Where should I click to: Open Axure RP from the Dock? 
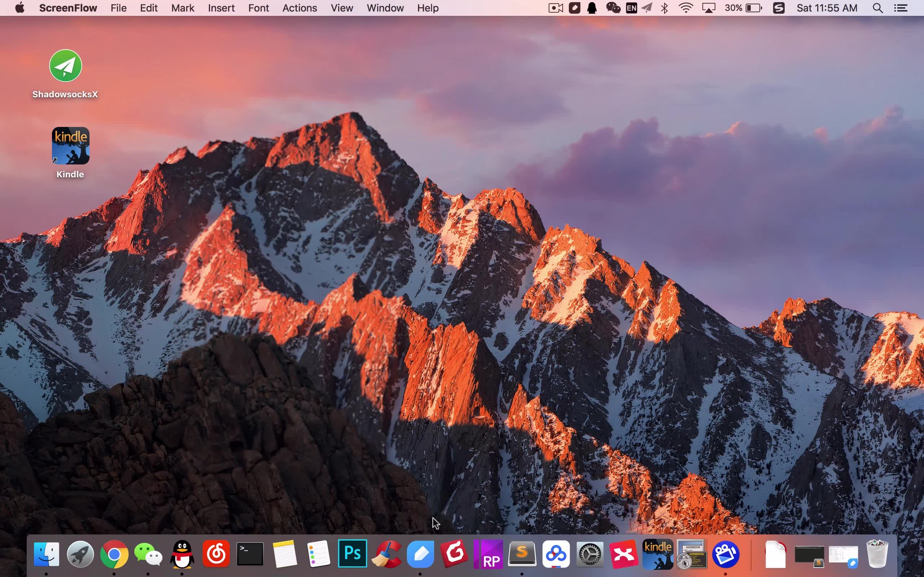point(488,554)
